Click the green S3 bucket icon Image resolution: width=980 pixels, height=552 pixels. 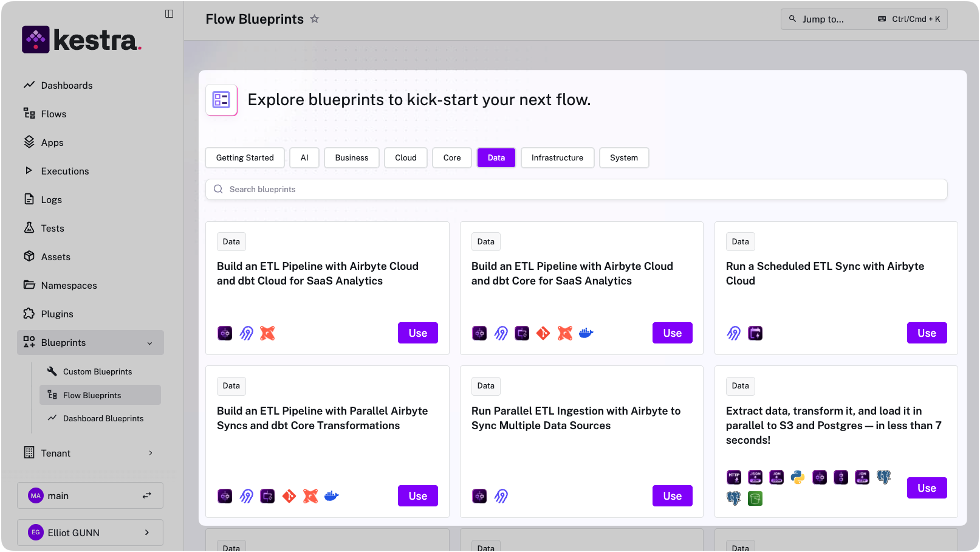click(x=755, y=499)
